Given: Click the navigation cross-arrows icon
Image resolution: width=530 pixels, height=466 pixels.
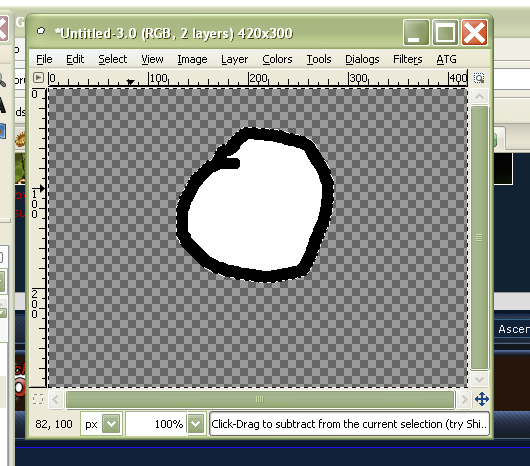Looking at the screenshot, I should pos(482,399).
